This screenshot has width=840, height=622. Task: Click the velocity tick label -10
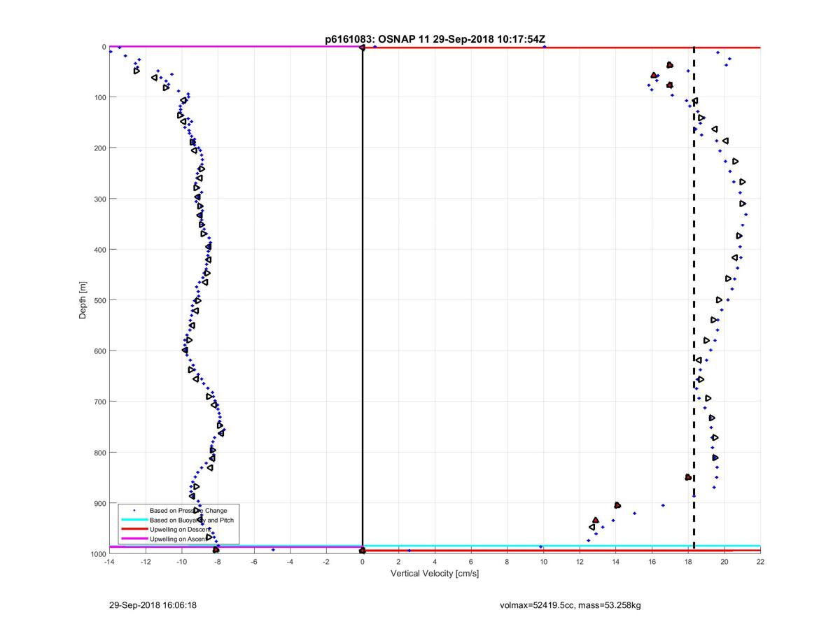click(181, 562)
